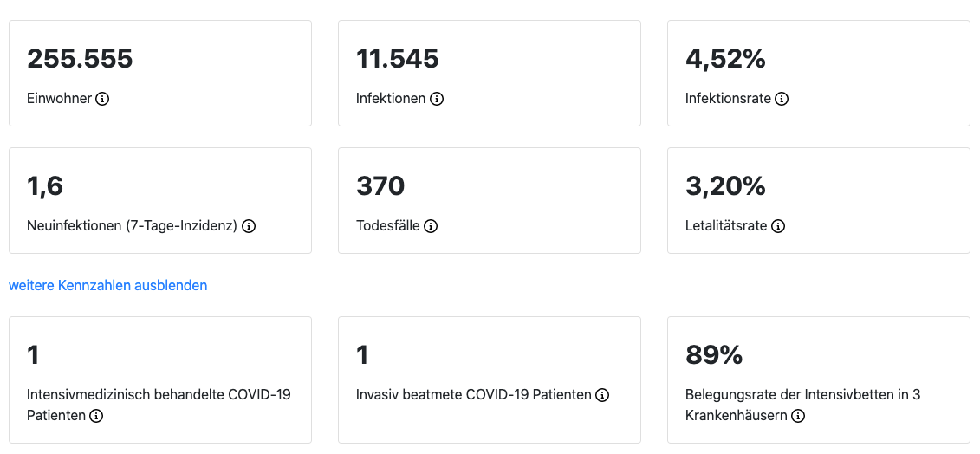Click the 3,20% Letalitätsrate value
This screenshot has width=980, height=454.
coord(725,186)
